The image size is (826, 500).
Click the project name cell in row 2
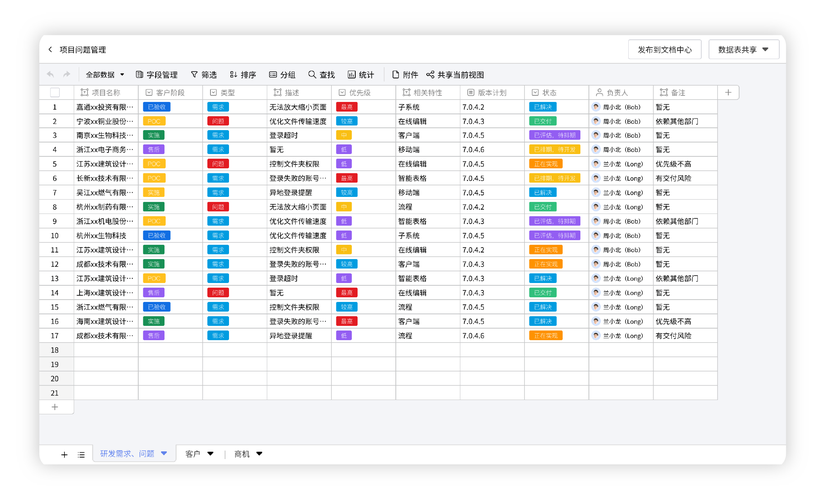point(106,121)
